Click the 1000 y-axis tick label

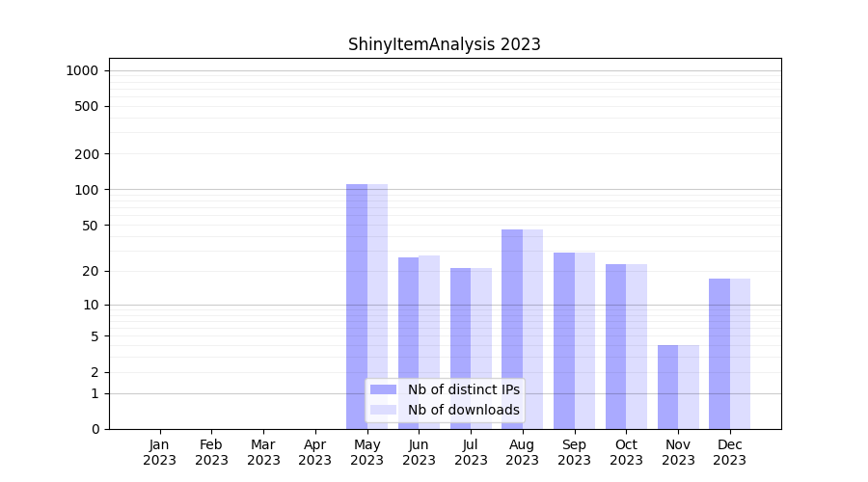point(82,70)
